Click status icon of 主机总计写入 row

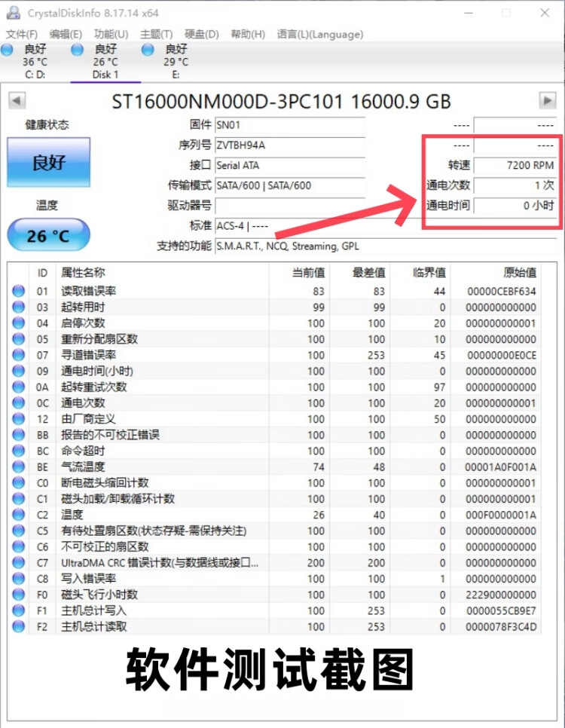(x=19, y=610)
